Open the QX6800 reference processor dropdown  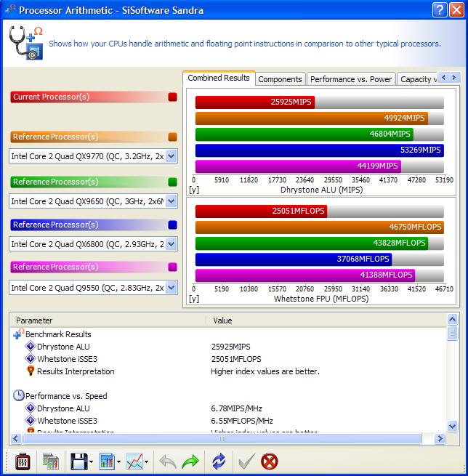pyautogui.click(x=172, y=243)
